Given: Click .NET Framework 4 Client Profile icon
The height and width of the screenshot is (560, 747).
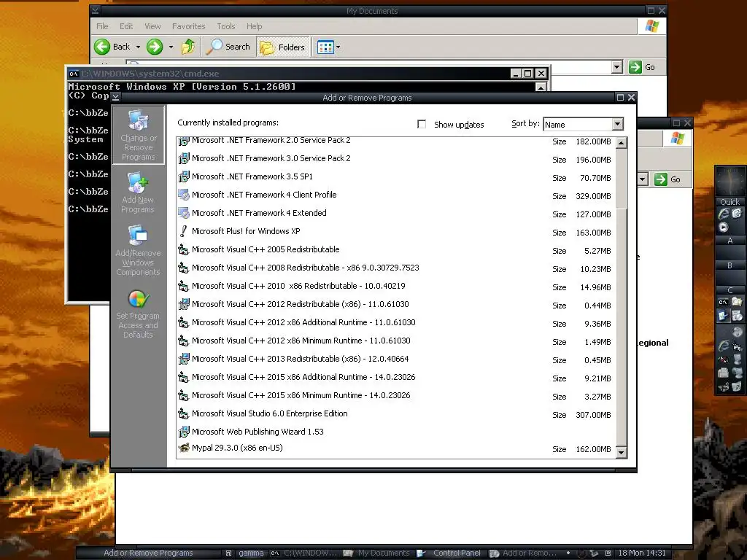Looking at the screenshot, I should (x=183, y=195).
